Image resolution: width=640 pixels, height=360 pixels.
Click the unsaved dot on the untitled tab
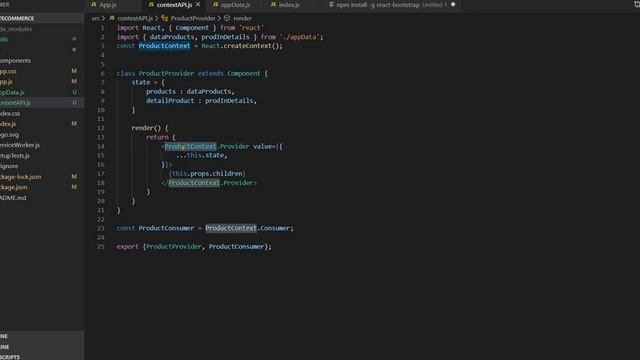[x=453, y=4]
